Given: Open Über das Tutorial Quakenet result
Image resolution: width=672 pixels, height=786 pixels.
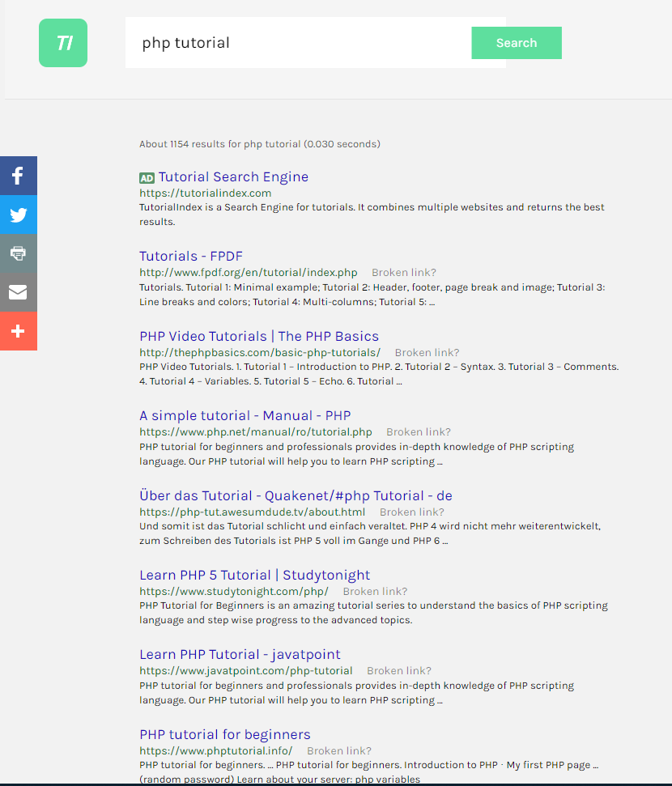Looking at the screenshot, I should [x=296, y=495].
